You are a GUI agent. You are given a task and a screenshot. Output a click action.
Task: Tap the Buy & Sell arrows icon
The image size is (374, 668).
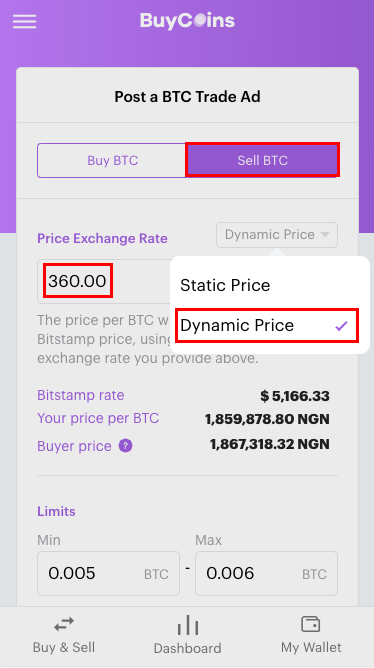tap(64, 625)
